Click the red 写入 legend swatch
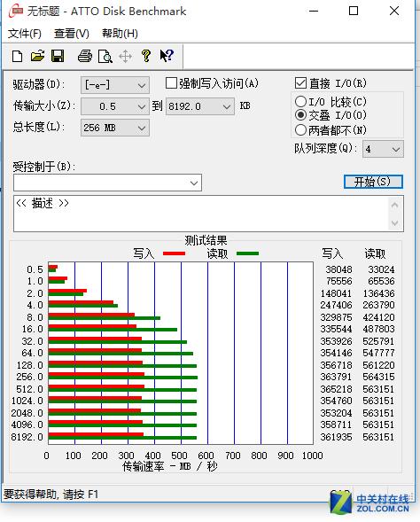Image resolution: width=420 pixels, height=522 pixels. coord(174,253)
